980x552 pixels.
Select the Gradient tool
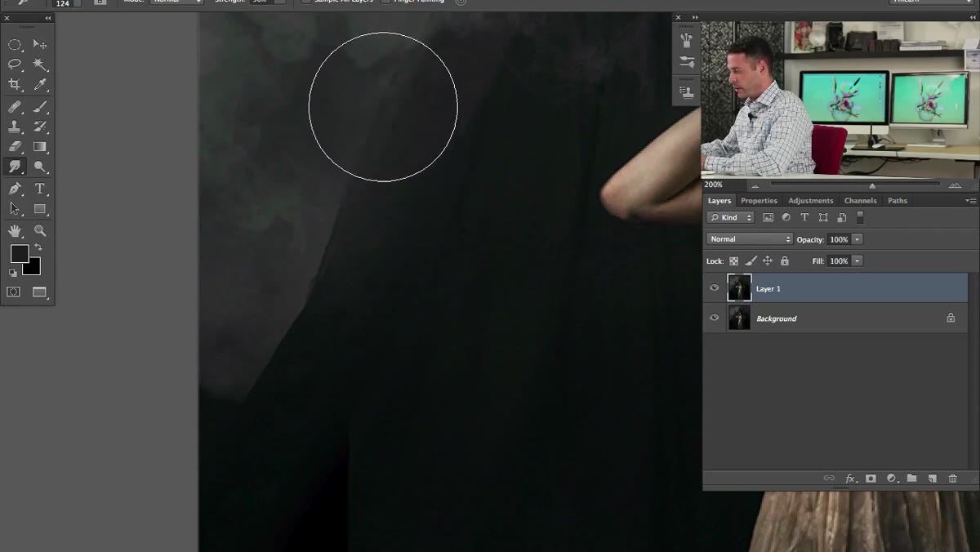39,147
